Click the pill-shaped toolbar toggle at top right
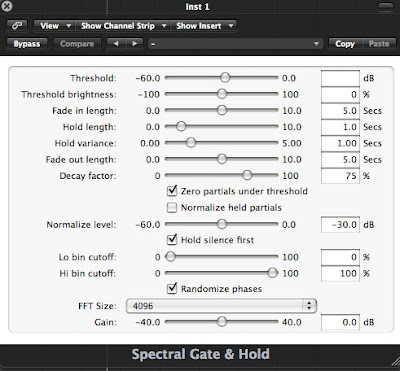This screenshot has width=400, height=371. coord(385,7)
